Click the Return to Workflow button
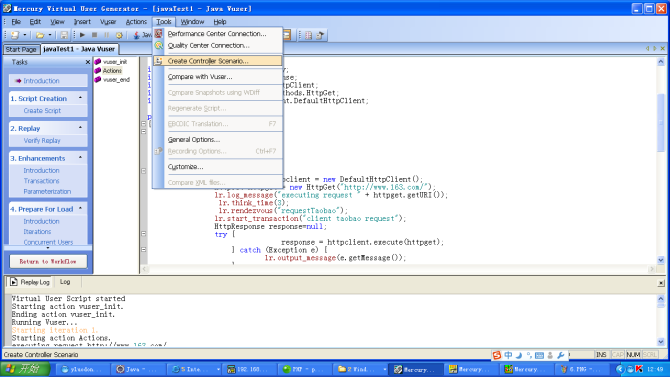The width and height of the screenshot is (670, 377). click(48, 262)
